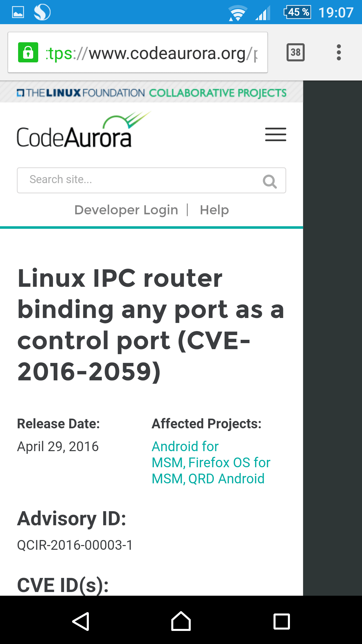Open The Linux Foundation Collaborative Projects banner

152,93
